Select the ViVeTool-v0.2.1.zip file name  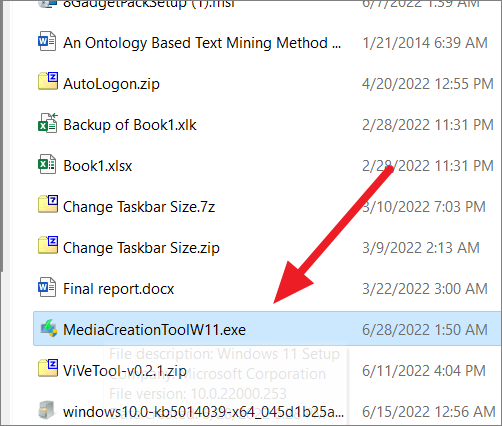(125, 371)
